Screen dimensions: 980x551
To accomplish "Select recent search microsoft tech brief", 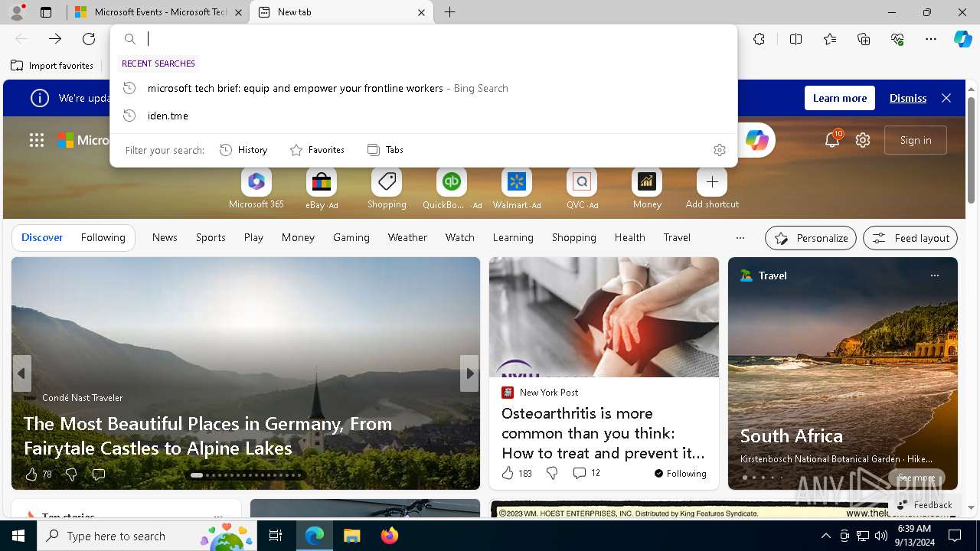I will tap(423, 88).
